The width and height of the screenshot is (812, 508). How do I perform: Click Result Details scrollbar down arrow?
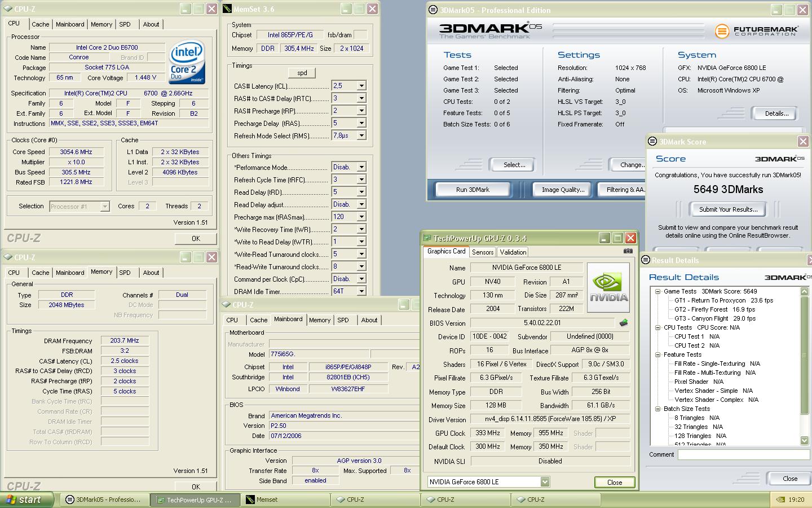coord(804,440)
